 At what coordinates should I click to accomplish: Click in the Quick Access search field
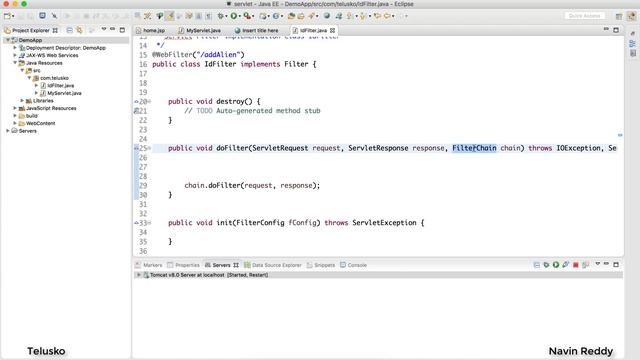584,16
